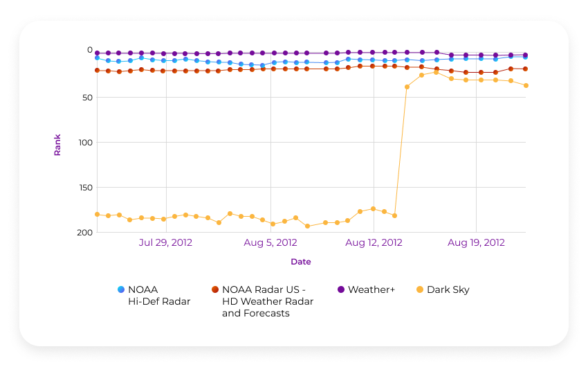This screenshot has width=588, height=367.
Task: Click the purple Weather+ legend dot
Action: coord(341,289)
